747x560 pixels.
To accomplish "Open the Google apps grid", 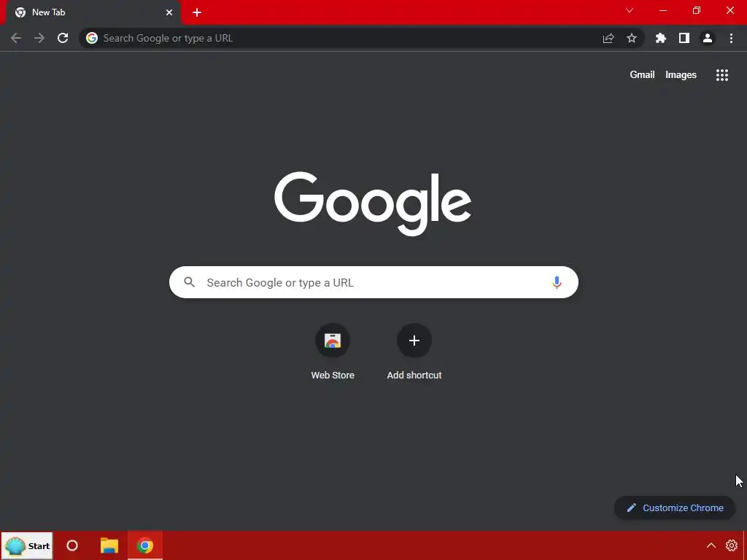I will pyautogui.click(x=722, y=75).
